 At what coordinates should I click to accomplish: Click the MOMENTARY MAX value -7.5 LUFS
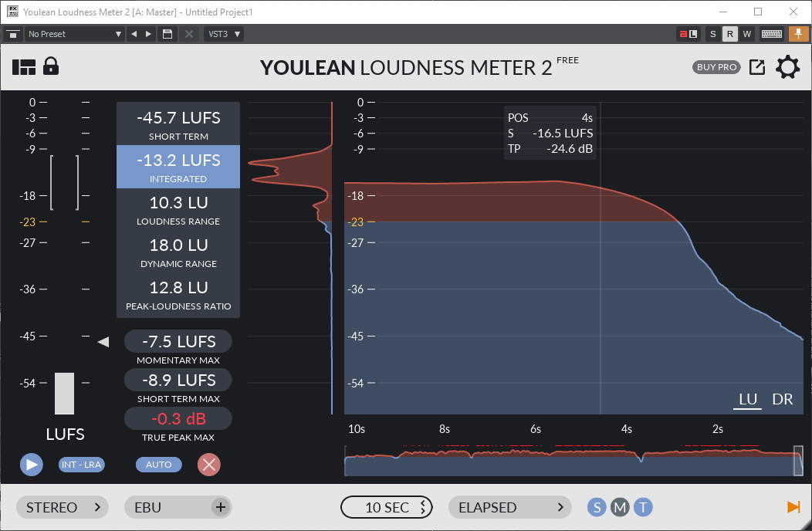(x=178, y=341)
